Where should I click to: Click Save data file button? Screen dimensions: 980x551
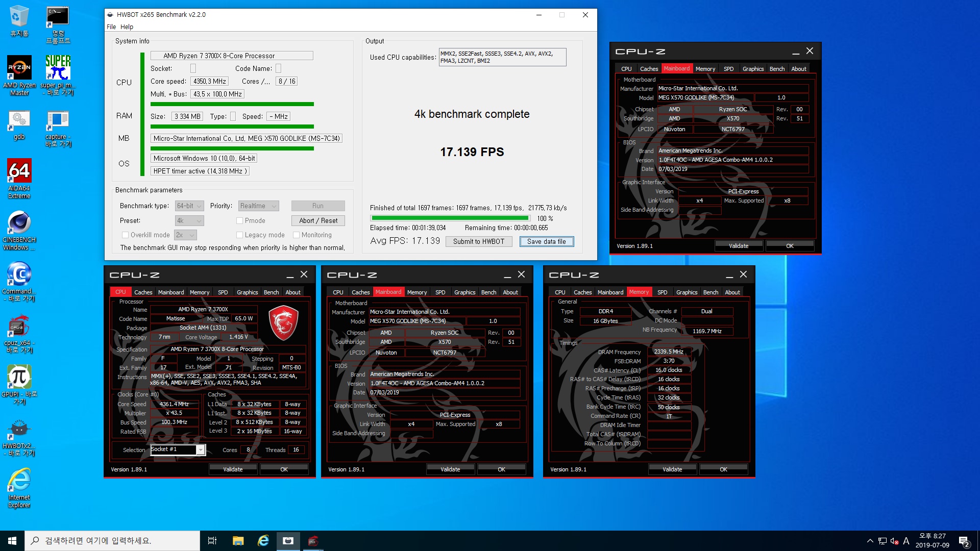coord(547,241)
